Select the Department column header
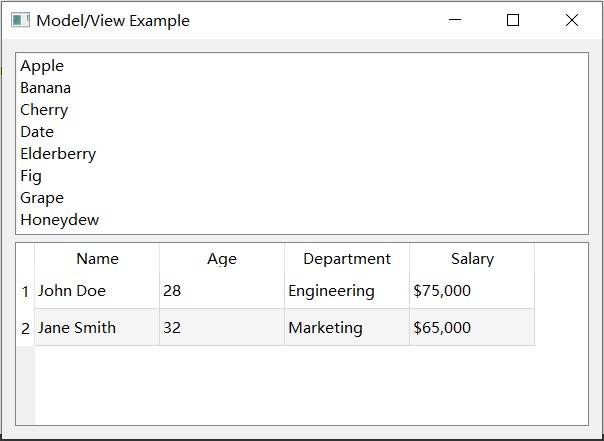This screenshot has height=441, width=604. click(347, 259)
